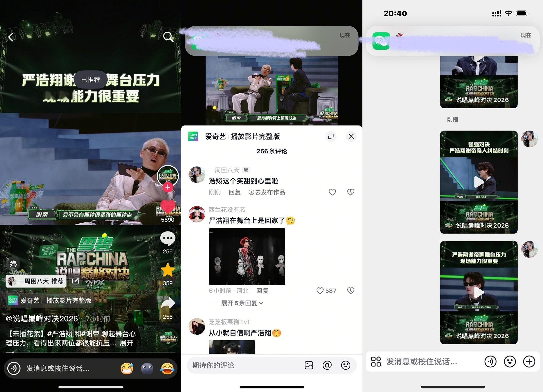Tap the 20:40 clock in the status bar

[x=395, y=13]
